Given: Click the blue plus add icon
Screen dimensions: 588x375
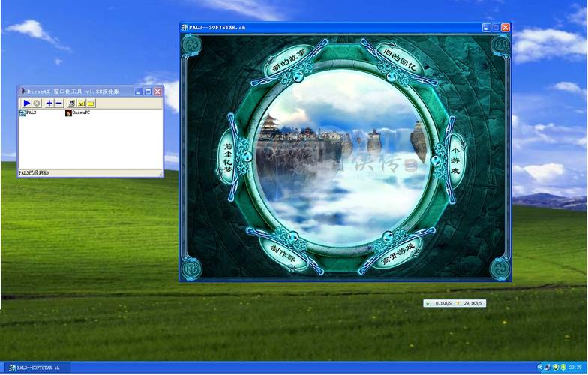Looking at the screenshot, I should (49, 103).
